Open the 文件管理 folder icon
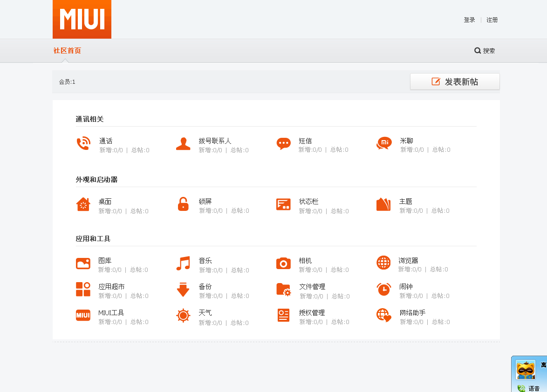The image size is (547, 392). coord(284,290)
